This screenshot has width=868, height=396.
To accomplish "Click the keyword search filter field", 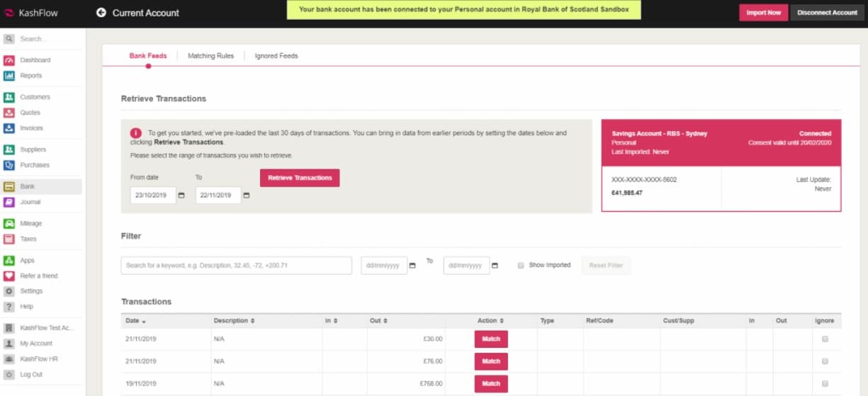I will point(236,266).
